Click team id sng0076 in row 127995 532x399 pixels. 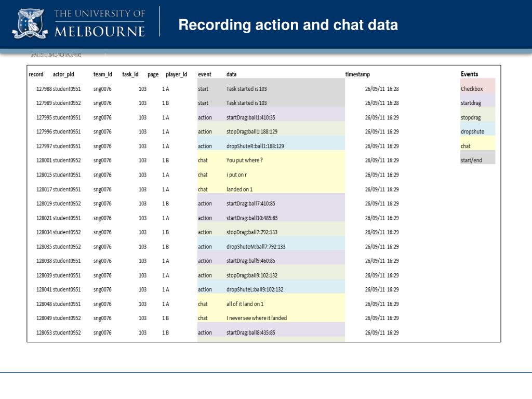[x=102, y=118]
